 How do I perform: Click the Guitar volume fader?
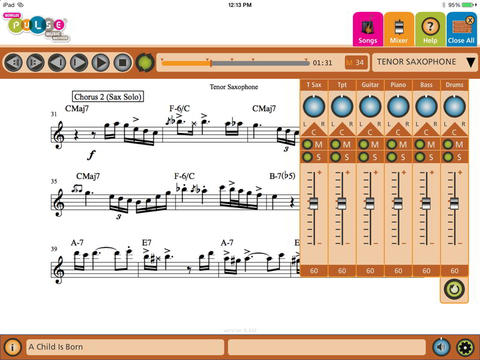pyautogui.click(x=369, y=203)
